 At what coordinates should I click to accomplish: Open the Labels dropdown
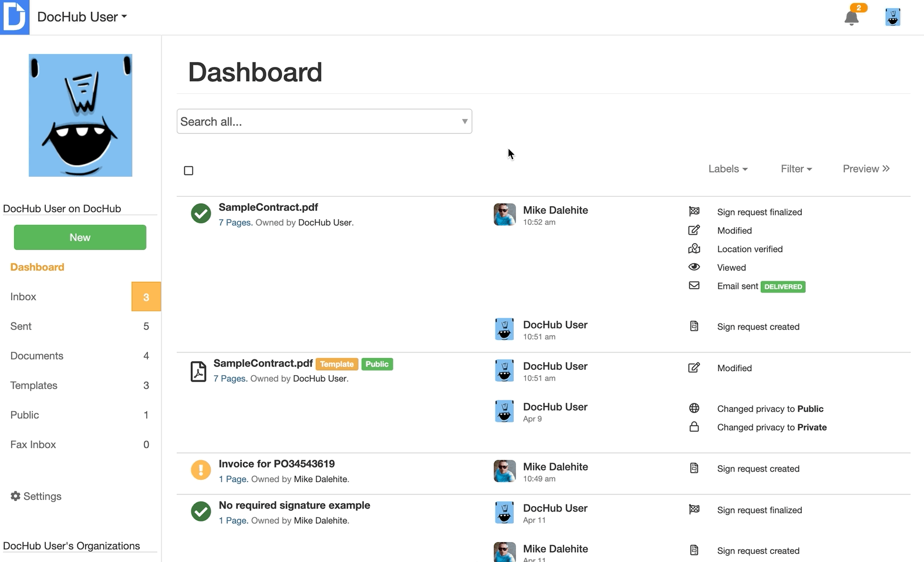click(728, 169)
